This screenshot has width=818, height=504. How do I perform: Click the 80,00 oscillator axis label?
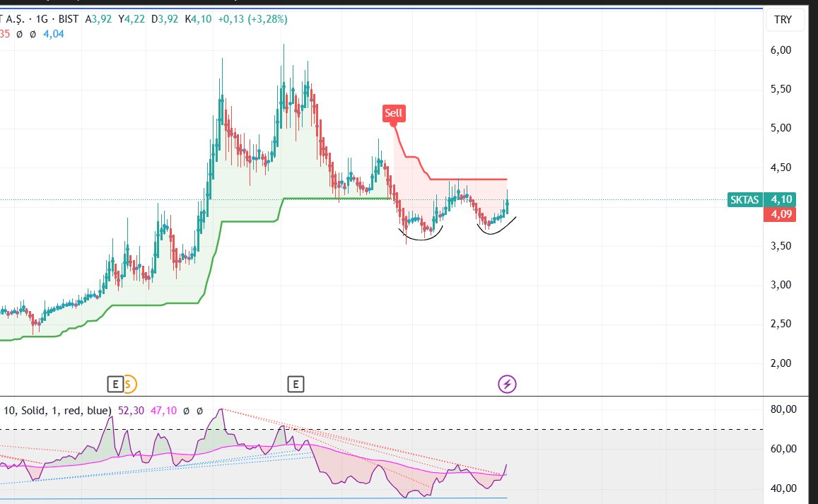click(x=783, y=409)
